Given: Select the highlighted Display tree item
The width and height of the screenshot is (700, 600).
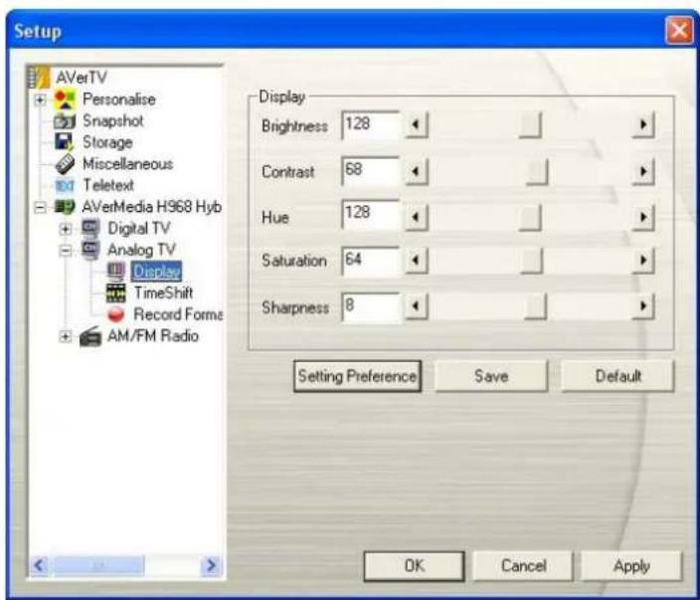Looking at the screenshot, I should [x=156, y=272].
